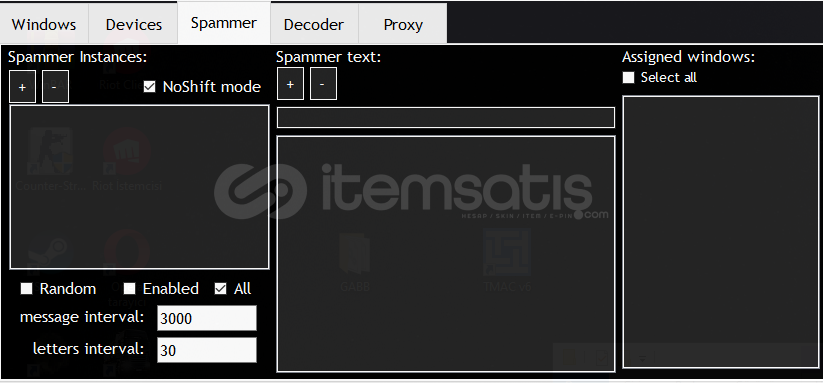This screenshot has height=383, width=823.
Task: Click the 'Assigned windows:' label
Action: pyautogui.click(x=688, y=57)
